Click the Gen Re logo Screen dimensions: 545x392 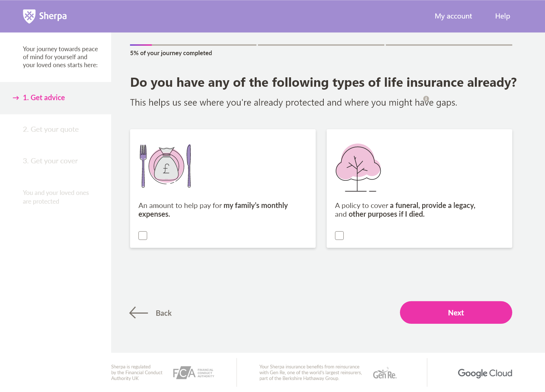pos(385,373)
